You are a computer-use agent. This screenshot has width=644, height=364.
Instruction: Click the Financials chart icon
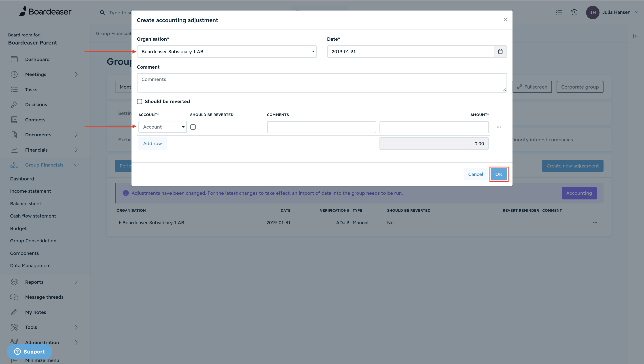click(14, 150)
